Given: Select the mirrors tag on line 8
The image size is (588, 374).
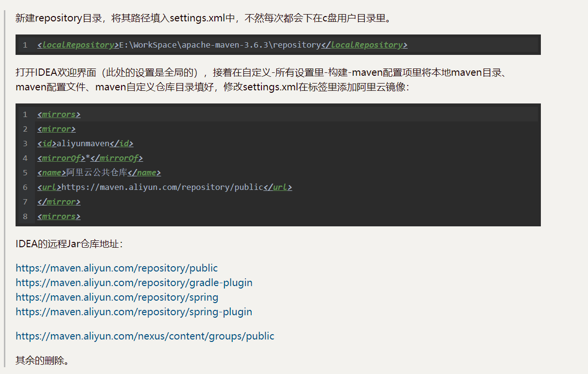Looking at the screenshot, I should pos(58,216).
